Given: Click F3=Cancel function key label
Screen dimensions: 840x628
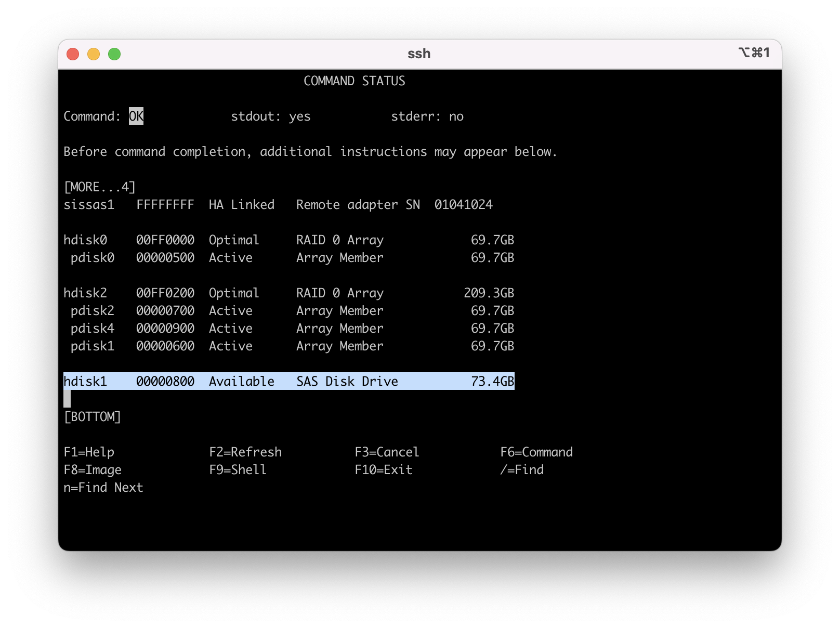Looking at the screenshot, I should pos(387,452).
